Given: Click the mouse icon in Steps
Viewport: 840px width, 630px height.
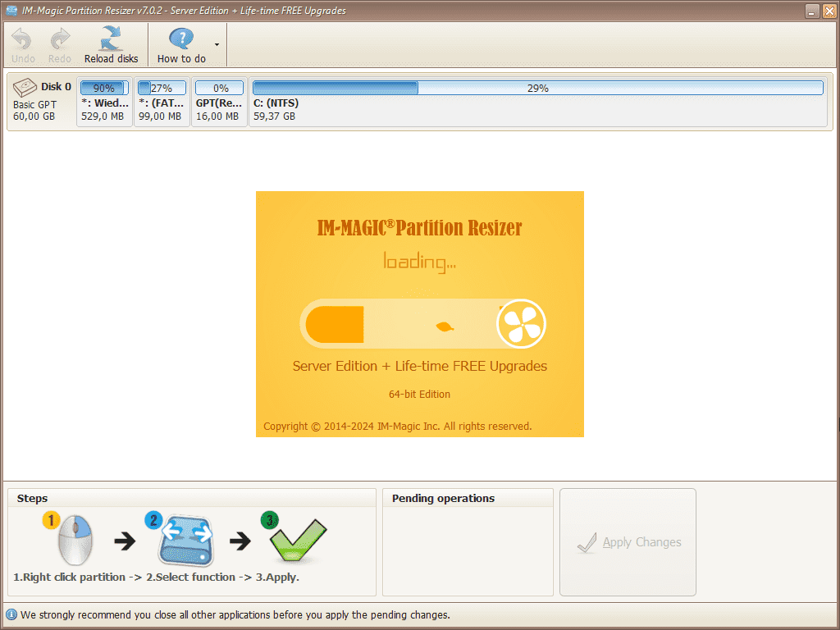Looking at the screenshot, I should point(75,540).
